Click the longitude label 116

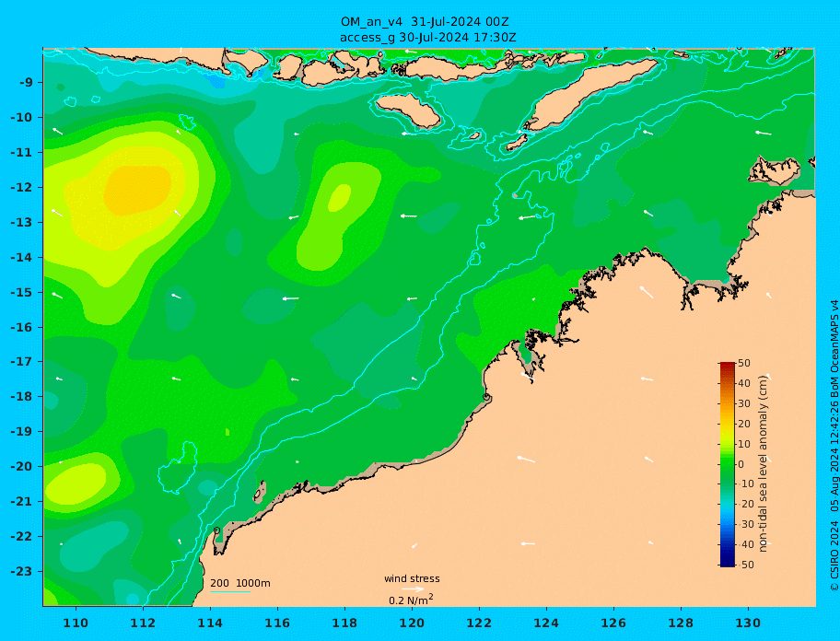(277, 623)
